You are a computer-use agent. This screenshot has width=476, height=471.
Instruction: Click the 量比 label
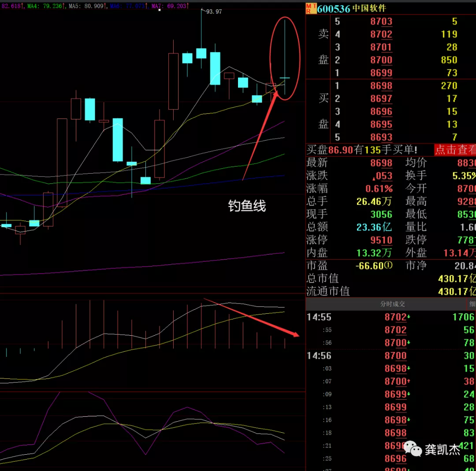(x=416, y=227)
